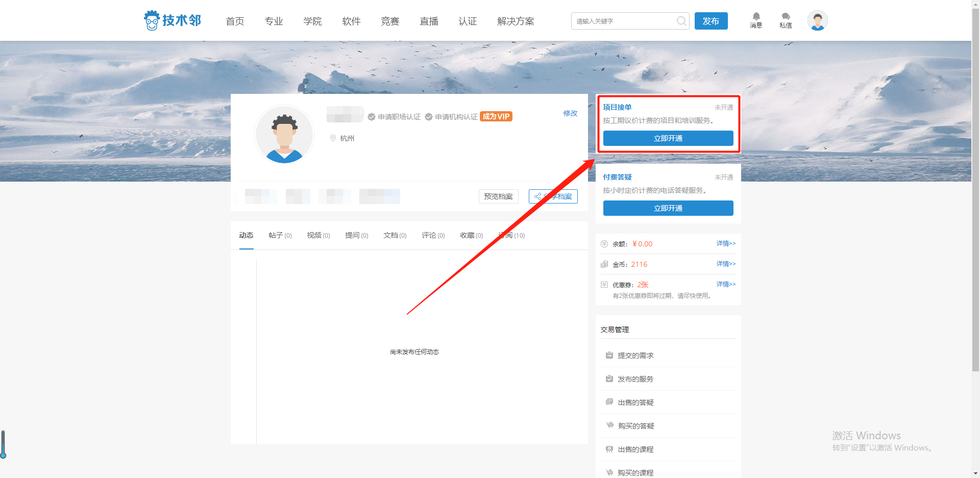Click 立即开通 under 项目接单
Image resolution: width=980 pixels, height=478 pixels.
click(x=668, y=138)
